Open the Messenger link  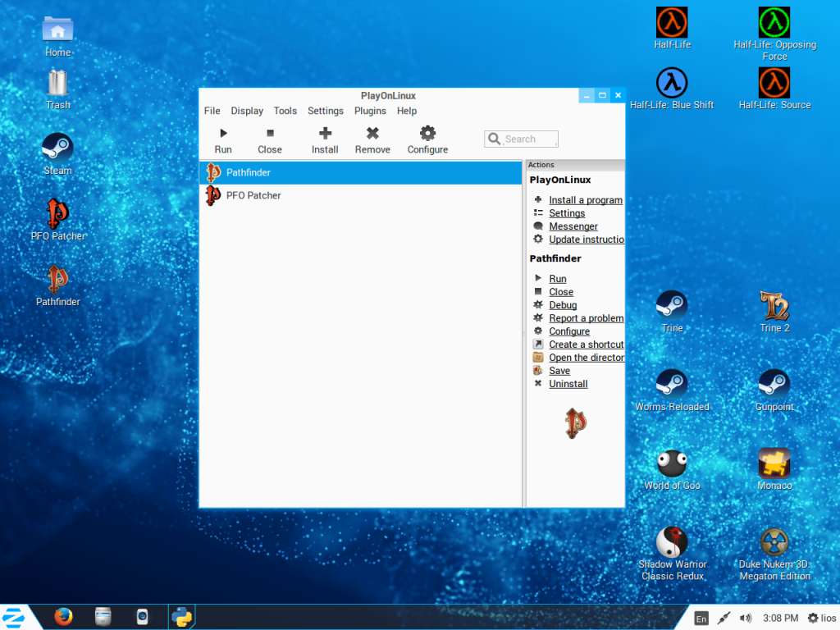coord(573,226)
